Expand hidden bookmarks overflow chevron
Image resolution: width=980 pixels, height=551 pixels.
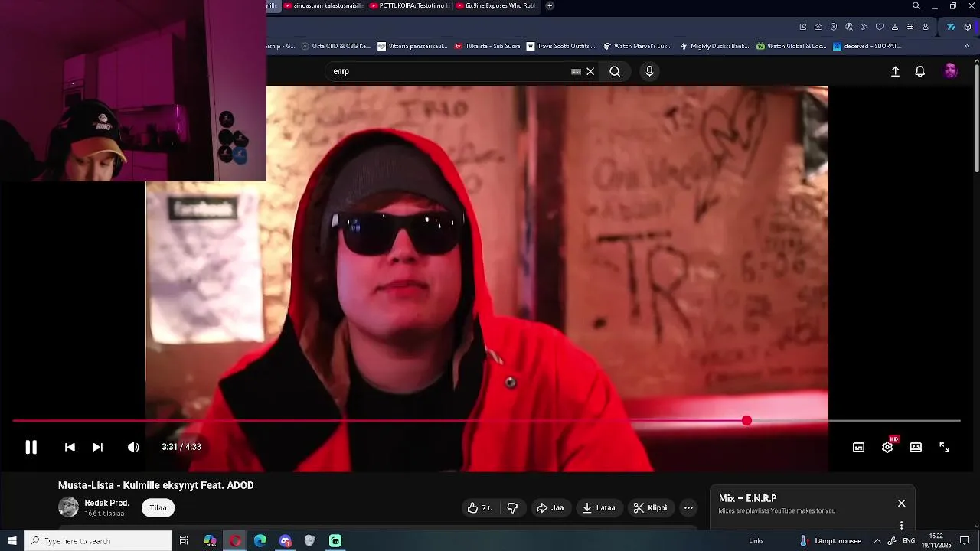965,46
